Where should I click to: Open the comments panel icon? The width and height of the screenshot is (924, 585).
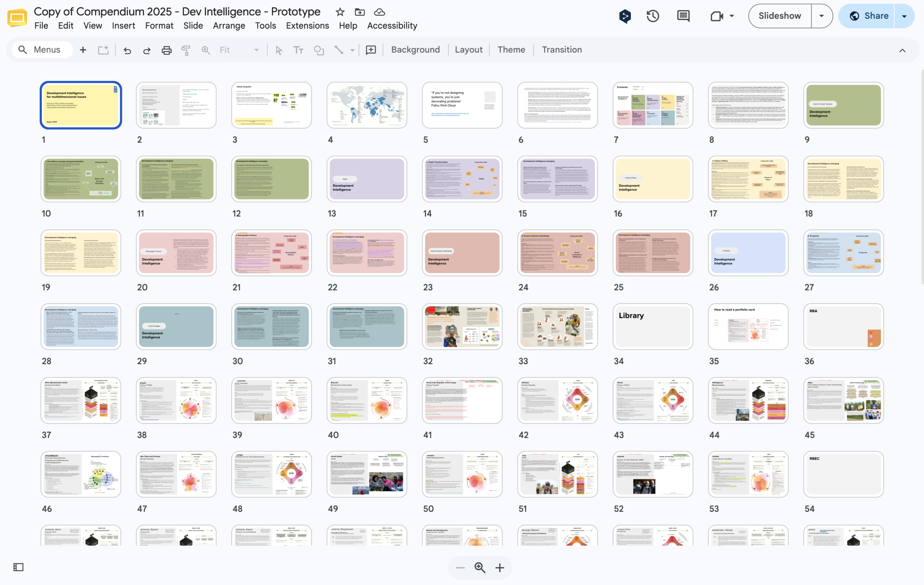[683, 16]
